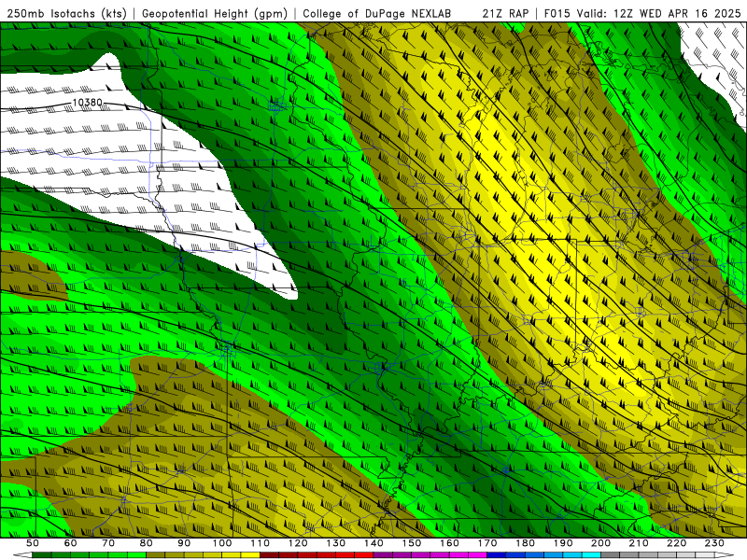Click the 80 value on the color scale
This screenshot has width=747, height=560.
coord(147,543)
